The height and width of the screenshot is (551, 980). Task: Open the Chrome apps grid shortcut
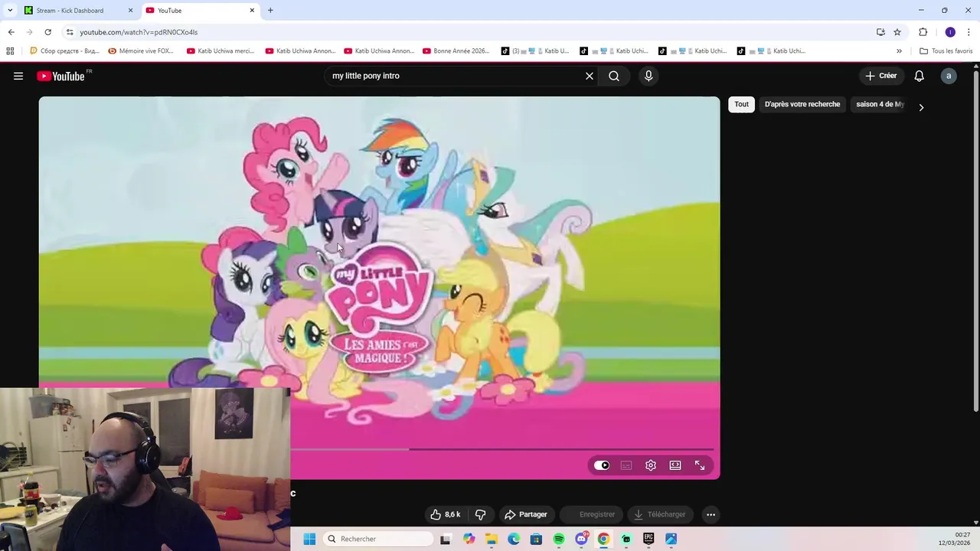tap(10, 51)
